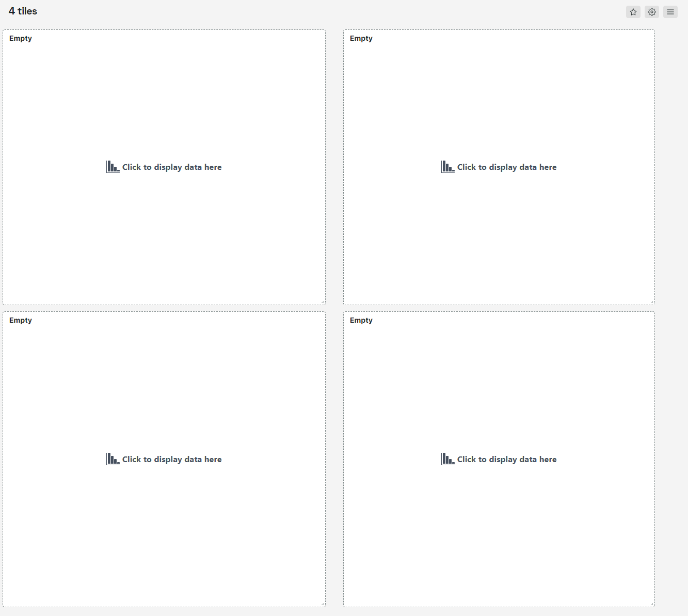Click the top-left tile's resize handle corner
The width and height of the screenshot is (688, 616).
(x=323, y=302)
